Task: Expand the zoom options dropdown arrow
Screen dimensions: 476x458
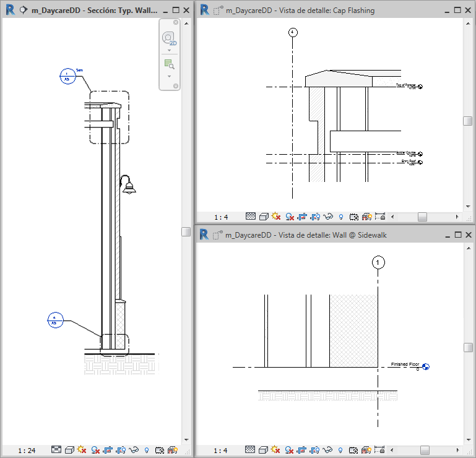Action: click(170, 76)
